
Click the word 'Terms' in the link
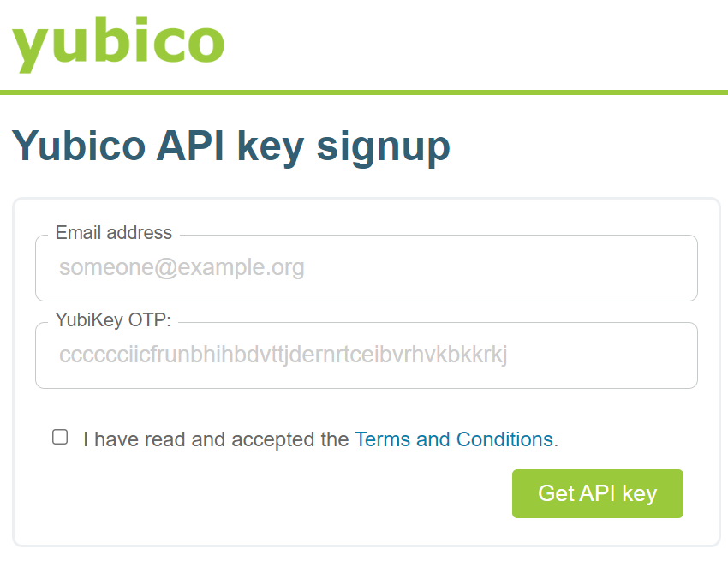click(x=382, y=439)
